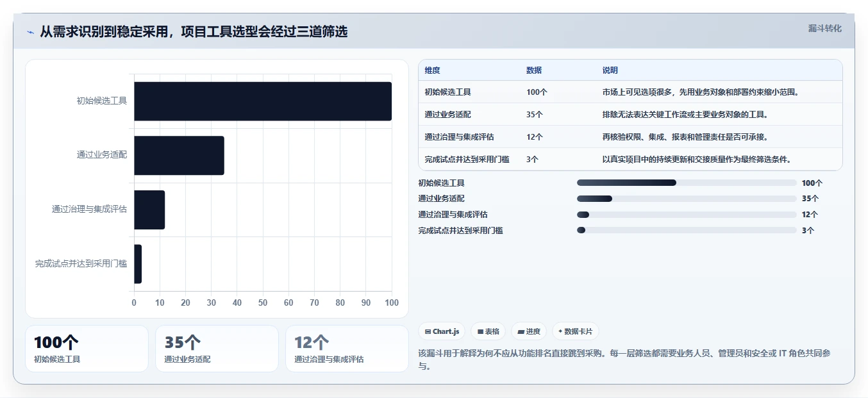
Task: Click the x-axis tick label 100
Action: pyautogui.click(x=391, y=303)
